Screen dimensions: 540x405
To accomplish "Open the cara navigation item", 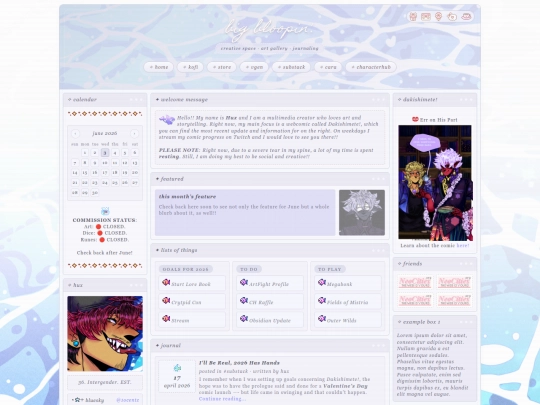I will (328, 67).
